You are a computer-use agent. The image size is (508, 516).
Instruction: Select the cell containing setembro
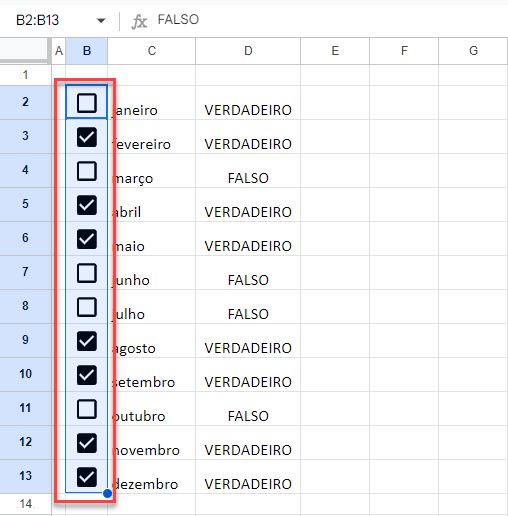(152, 375)
